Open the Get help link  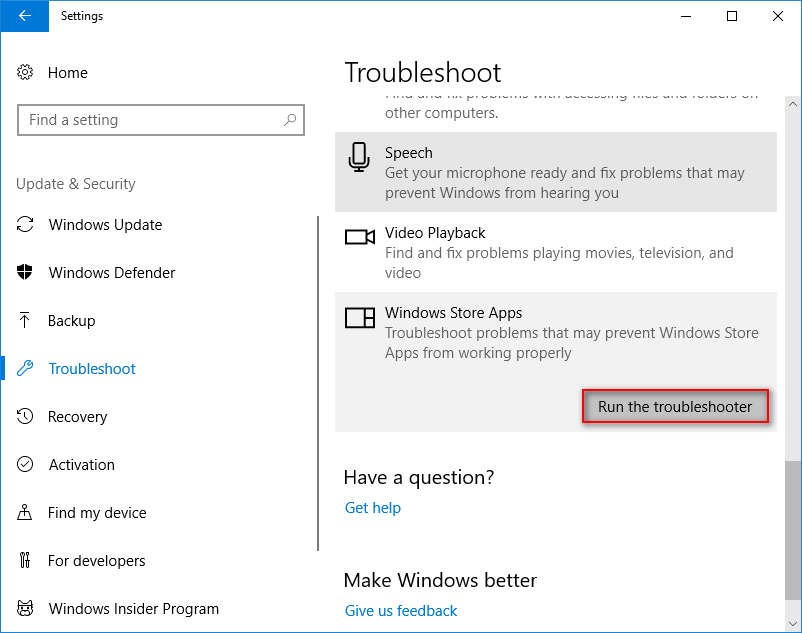(372, 508)
